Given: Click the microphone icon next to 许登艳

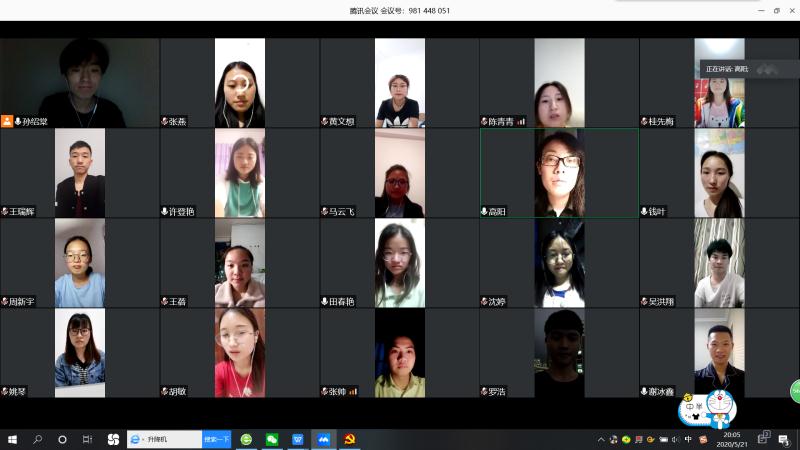Looking at the screenshot, I should [165, 211].
